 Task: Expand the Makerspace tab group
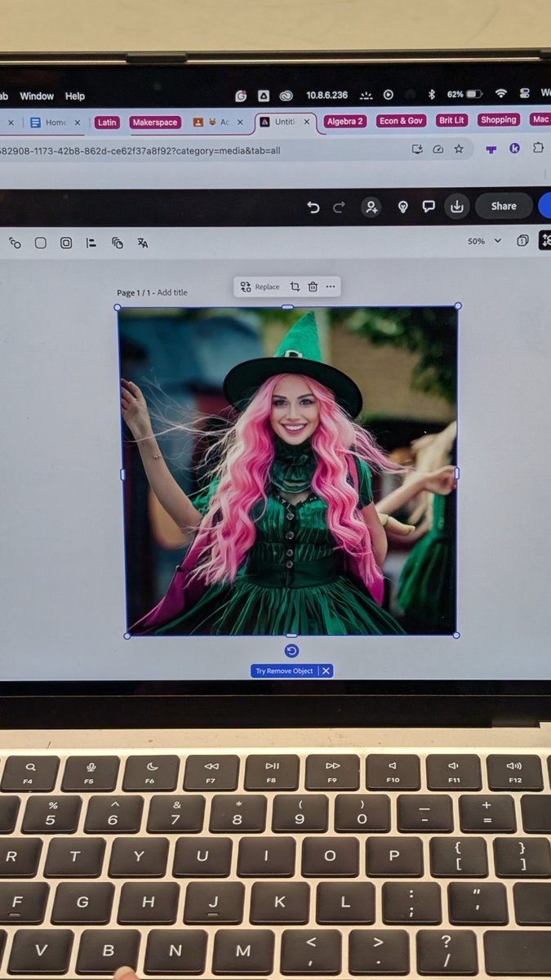point(155,122)
